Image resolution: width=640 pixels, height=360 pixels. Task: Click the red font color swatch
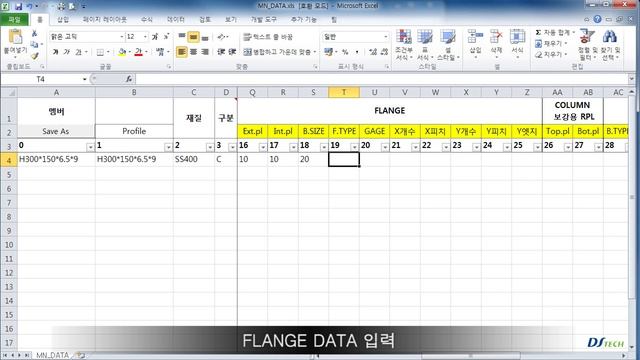[139, 52]
